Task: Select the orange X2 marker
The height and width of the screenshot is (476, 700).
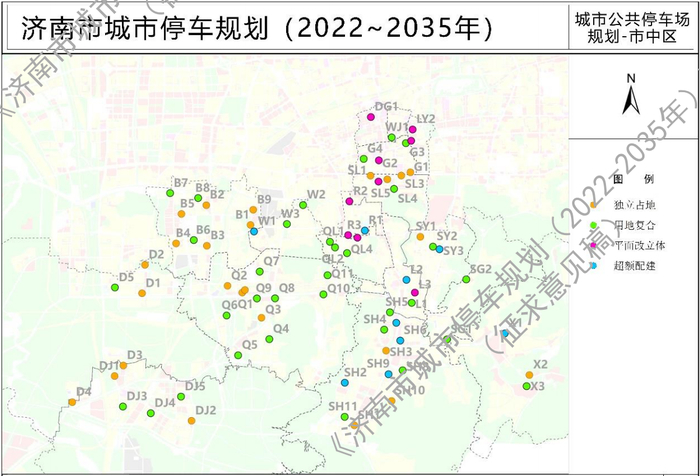Action: (529, 375)
